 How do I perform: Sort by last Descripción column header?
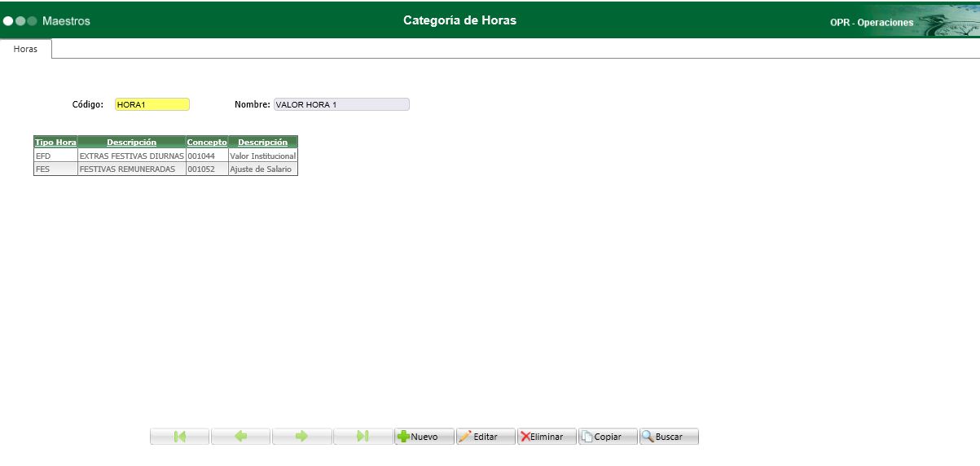[263, 142]
